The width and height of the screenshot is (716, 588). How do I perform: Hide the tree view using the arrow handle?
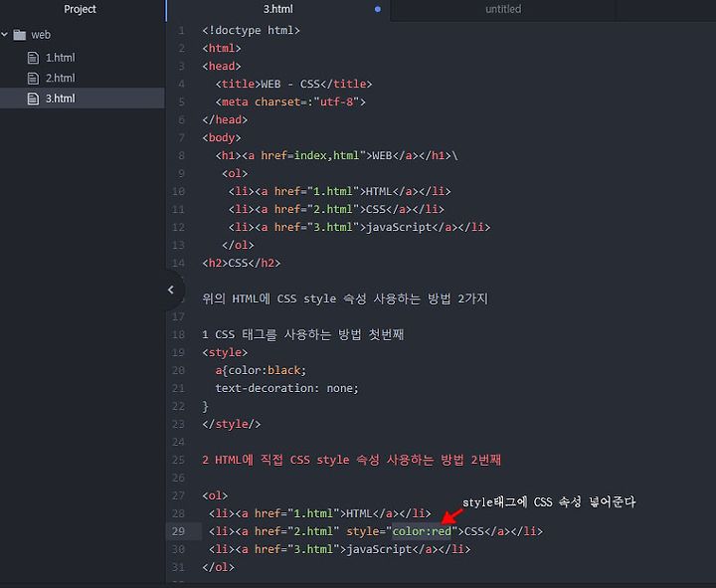(171, 290)
